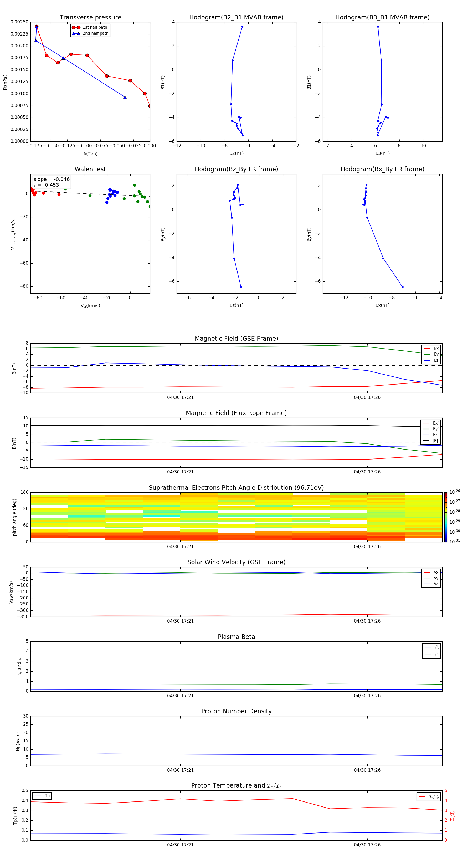The image size is (473, 868).
Task: Click the 'Np(#/cc)' axis label
Action: tap(18, 741)
